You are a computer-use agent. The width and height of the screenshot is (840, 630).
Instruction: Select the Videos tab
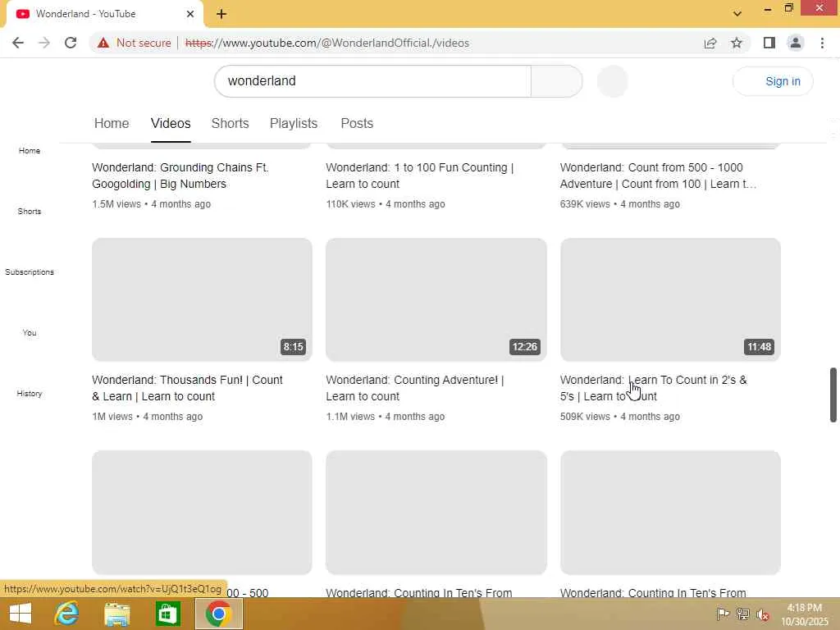[171, 123]
